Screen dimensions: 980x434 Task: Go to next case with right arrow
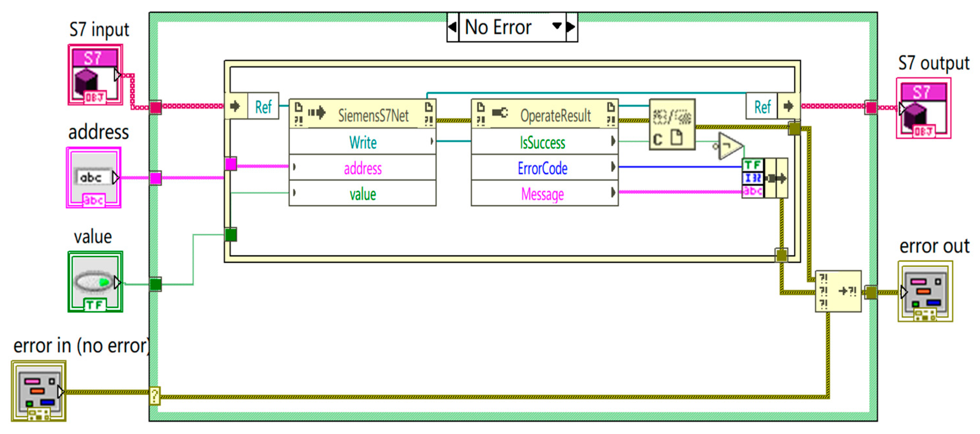[571, 27]
